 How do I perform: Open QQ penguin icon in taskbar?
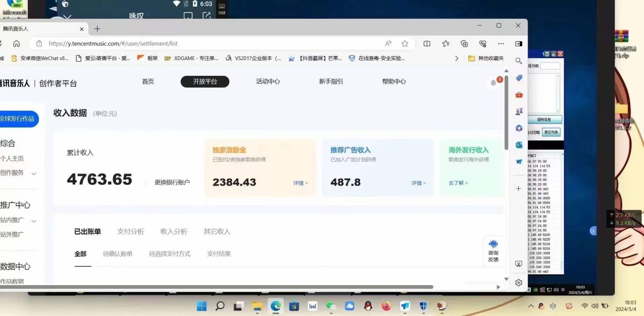coord(368,306)
